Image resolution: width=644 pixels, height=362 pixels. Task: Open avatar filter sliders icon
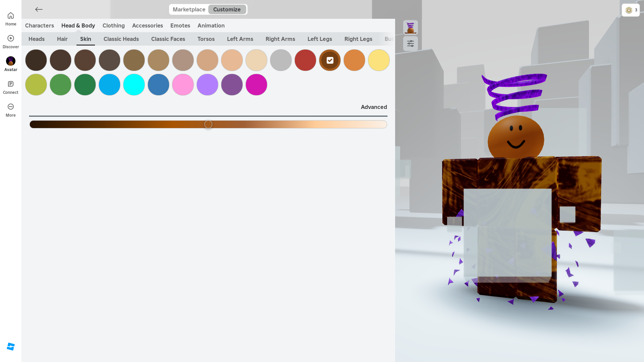410,44
